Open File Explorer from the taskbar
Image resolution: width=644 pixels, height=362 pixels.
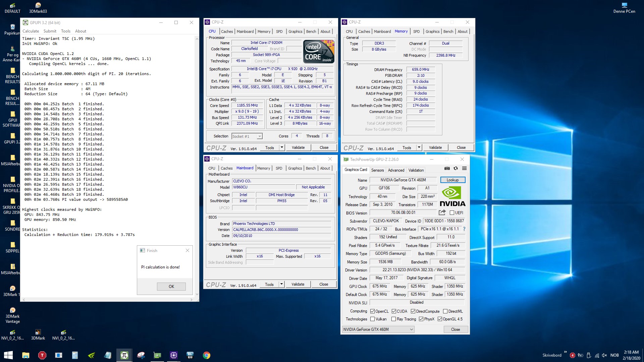pos(26,355)
